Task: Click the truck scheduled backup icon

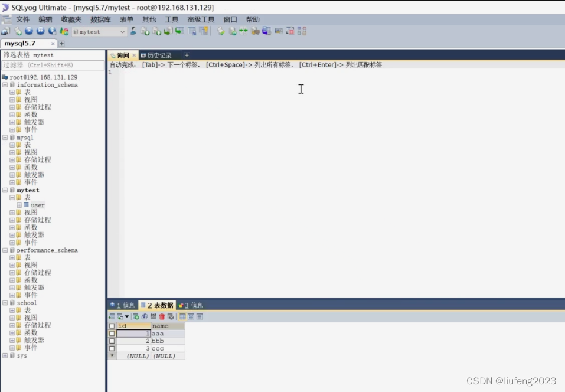Action: (255, 31)
